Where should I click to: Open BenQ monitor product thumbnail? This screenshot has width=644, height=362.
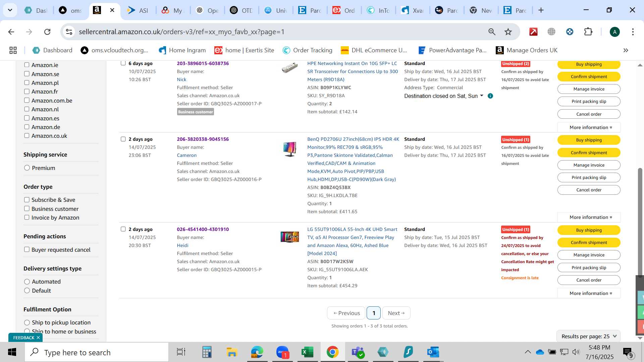click(290, 149)
